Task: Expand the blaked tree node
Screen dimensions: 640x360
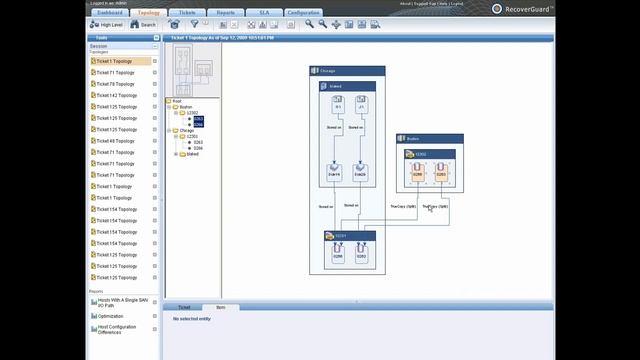Action: tap(176, 154)
